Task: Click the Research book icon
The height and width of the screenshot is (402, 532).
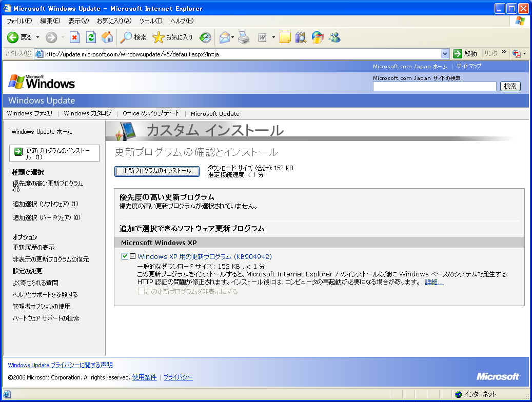Action: point(301,37)
